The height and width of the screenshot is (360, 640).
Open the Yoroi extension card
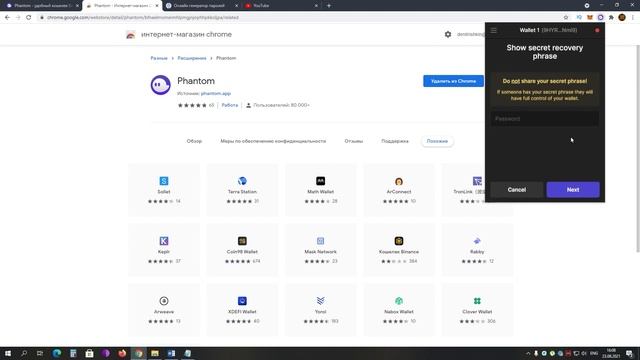[320, 310]
